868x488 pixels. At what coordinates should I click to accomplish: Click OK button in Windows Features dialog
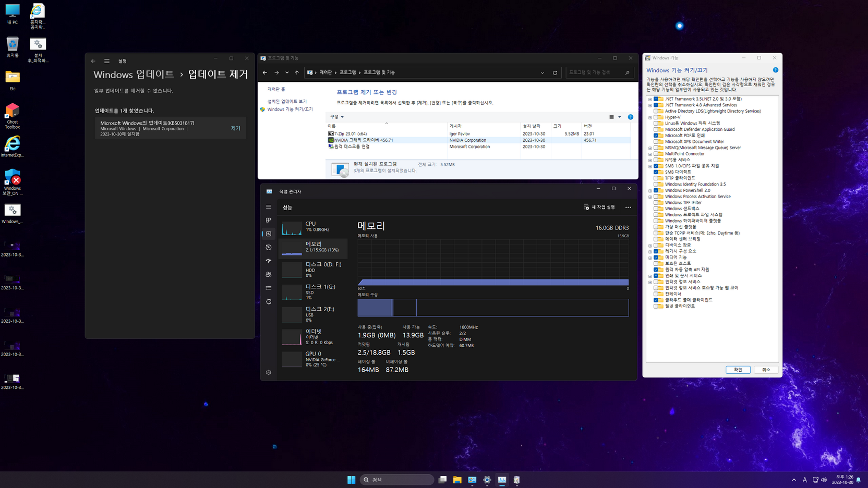[x=738, y=370]
